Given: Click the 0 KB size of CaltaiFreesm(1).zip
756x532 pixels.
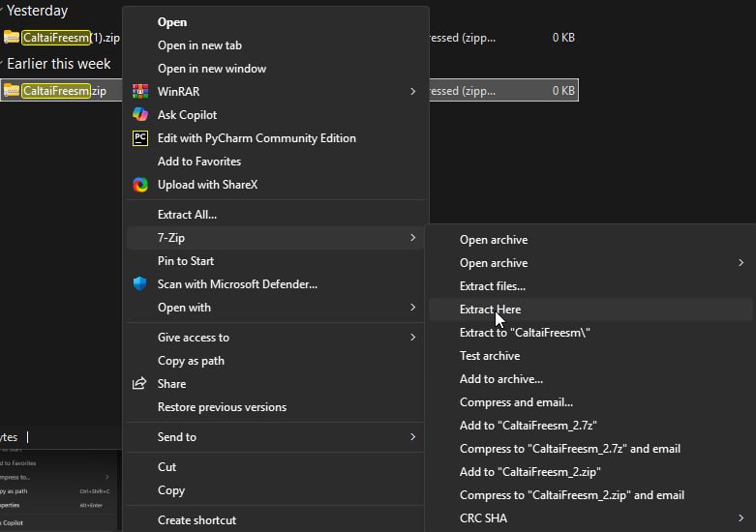Looking at the screenshot, I should point(563,38).
